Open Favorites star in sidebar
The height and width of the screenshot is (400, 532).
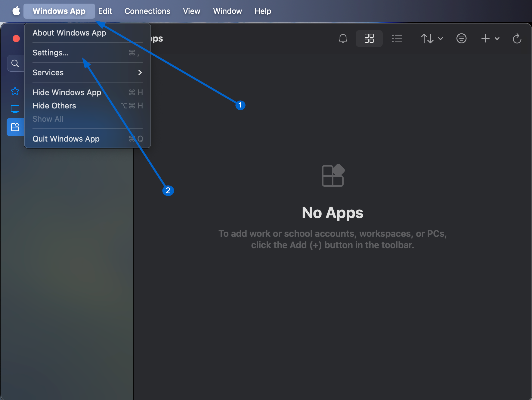(x=15, y=91)
